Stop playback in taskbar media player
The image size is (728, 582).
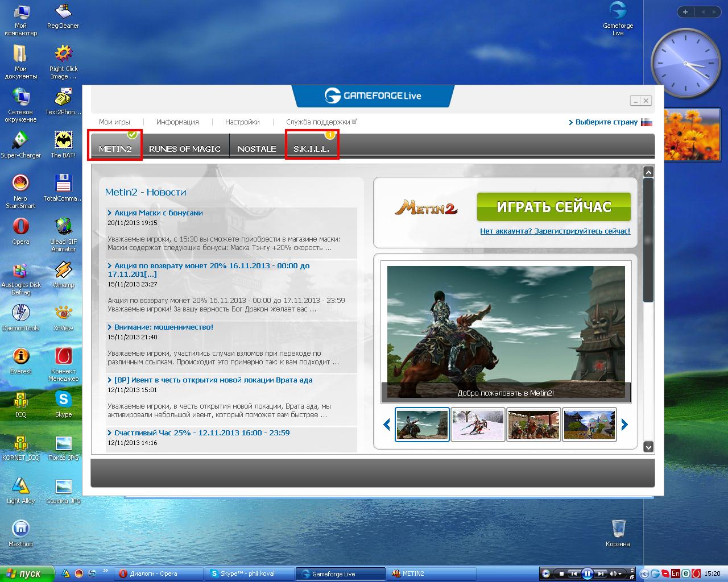pos(561,573)
